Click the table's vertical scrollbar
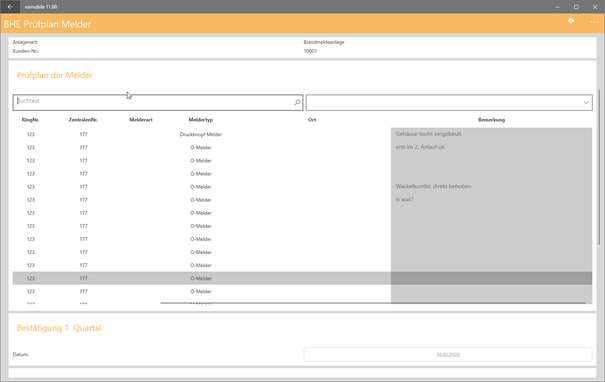 tap(599, 167)
